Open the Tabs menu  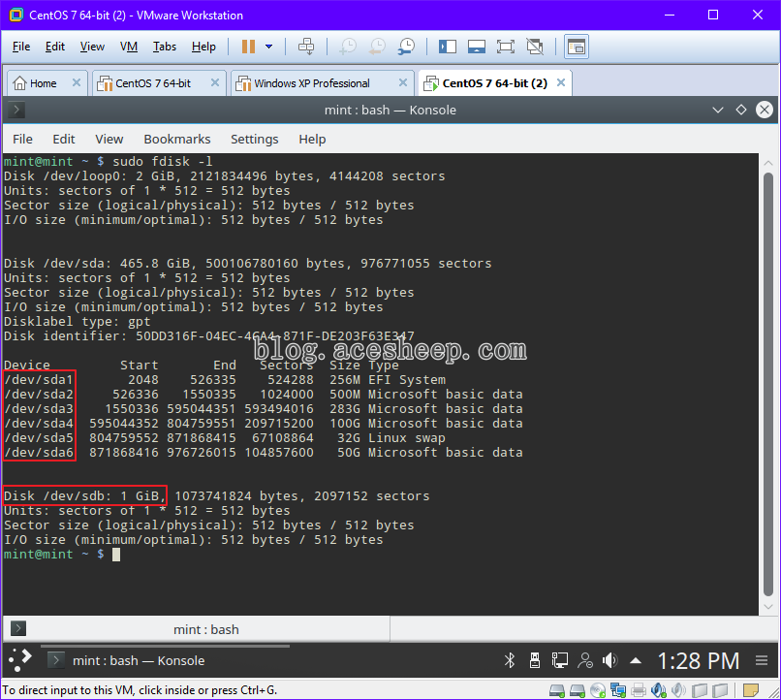[x=165, y=47]
